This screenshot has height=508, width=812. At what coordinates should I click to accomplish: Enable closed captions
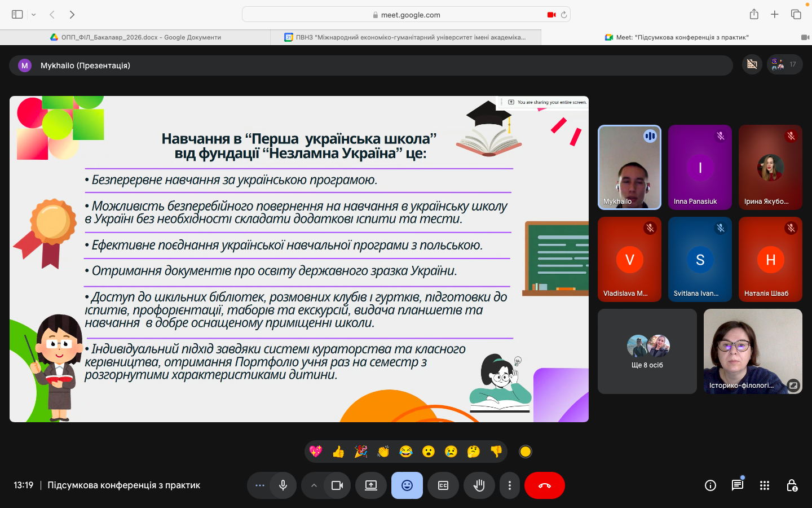tap(443, 485)
